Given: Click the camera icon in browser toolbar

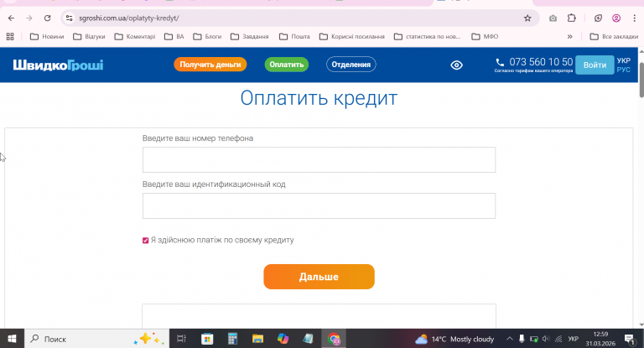Looking at the screenshot, I should click(x=553, y=18).
